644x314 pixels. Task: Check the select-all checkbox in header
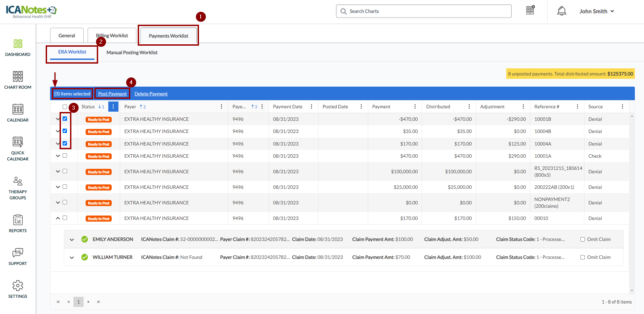coord(65,107)
